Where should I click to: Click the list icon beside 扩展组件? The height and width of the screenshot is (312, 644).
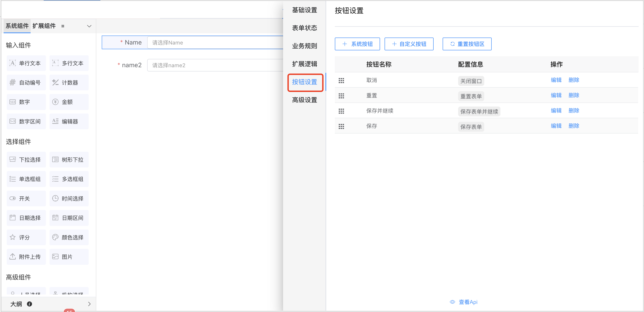coord(63,26)
